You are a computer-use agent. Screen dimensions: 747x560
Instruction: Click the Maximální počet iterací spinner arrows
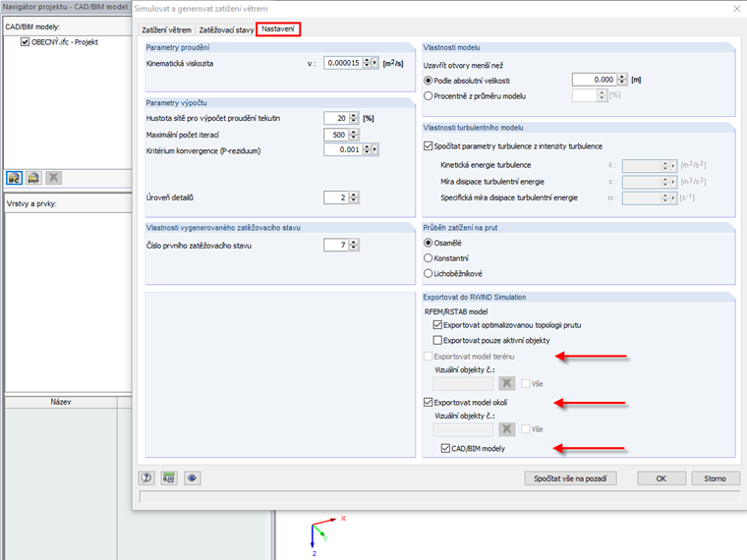(x=354, y=135)
